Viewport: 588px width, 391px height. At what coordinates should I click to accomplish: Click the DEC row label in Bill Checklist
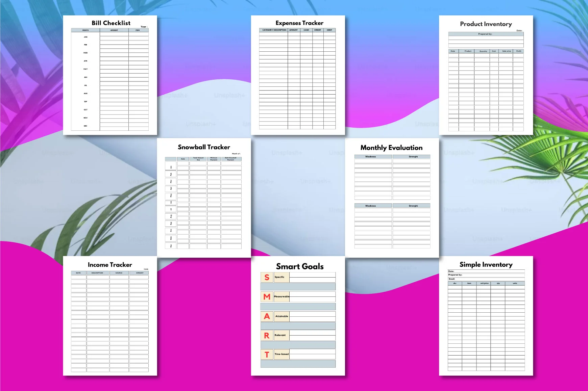tap(85, 126)
